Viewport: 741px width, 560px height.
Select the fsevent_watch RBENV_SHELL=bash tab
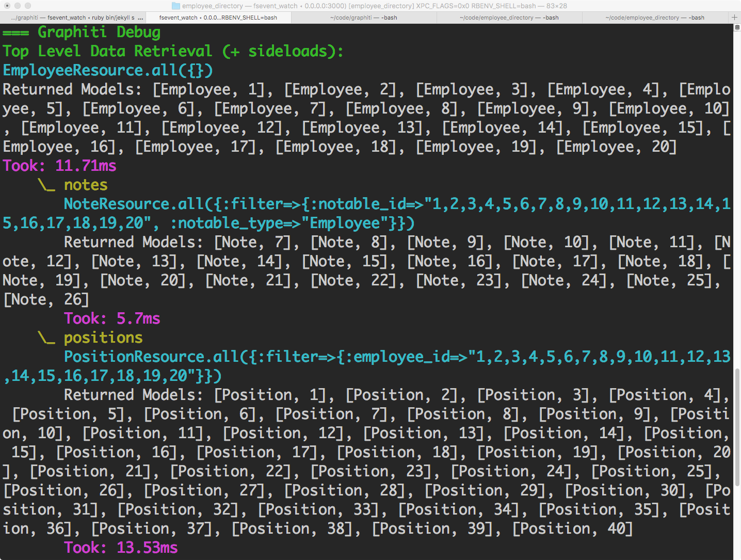[x=218, y=18]
